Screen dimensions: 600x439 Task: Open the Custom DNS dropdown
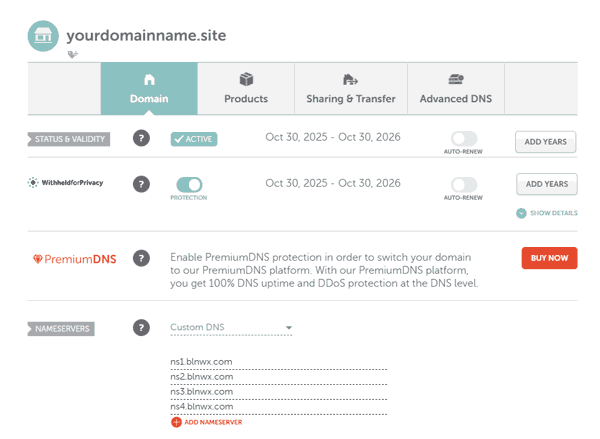click(x=231, y=328)
